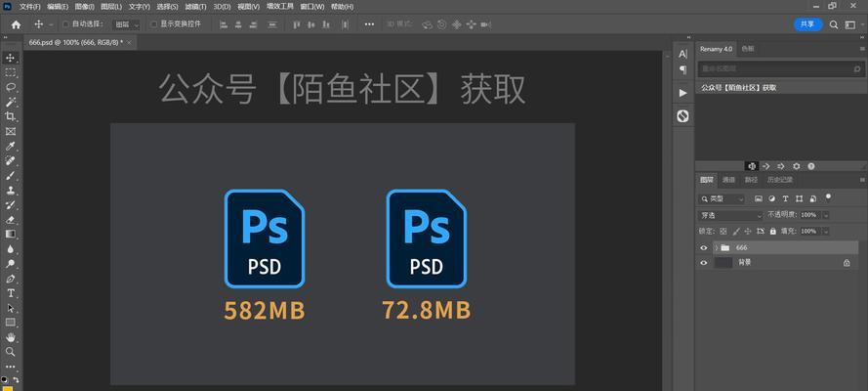
Task: Click the Renamy search input field
Action: click(780, 68)
